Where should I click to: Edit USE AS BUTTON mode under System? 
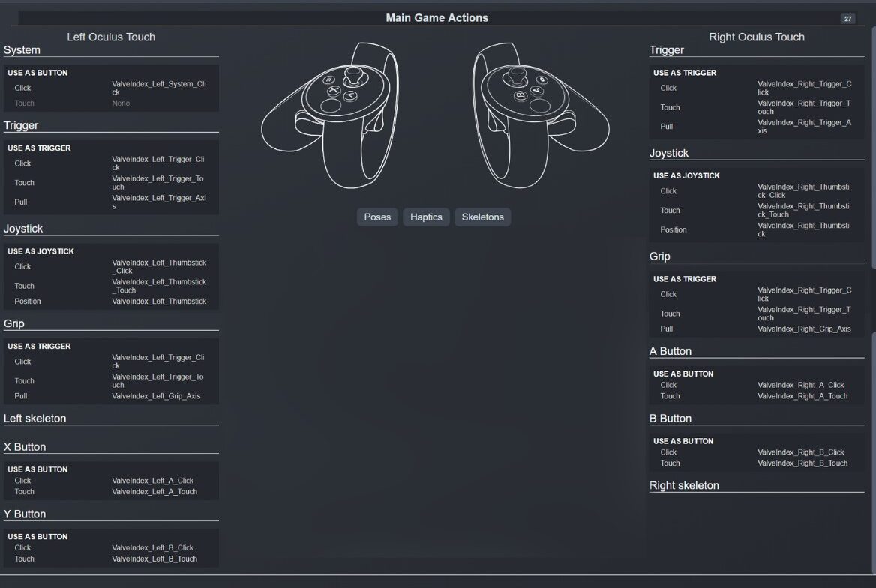37,73
